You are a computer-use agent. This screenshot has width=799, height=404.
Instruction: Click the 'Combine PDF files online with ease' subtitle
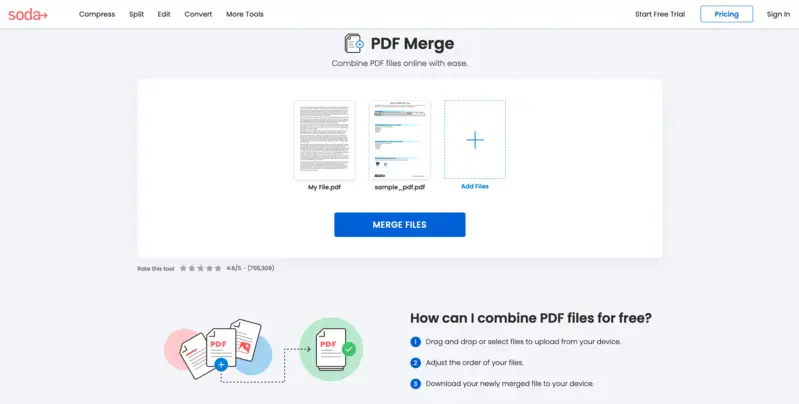tap(400, 63)
